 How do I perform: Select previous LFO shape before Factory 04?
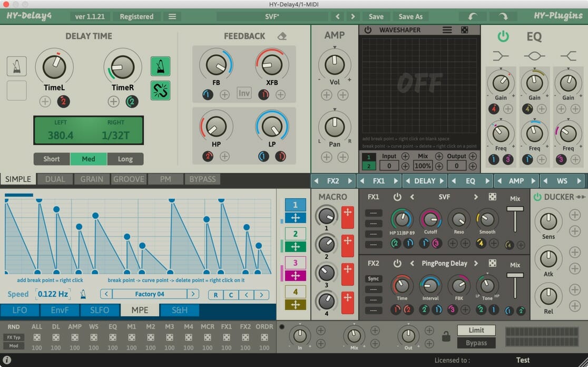(x=106, y=294)
